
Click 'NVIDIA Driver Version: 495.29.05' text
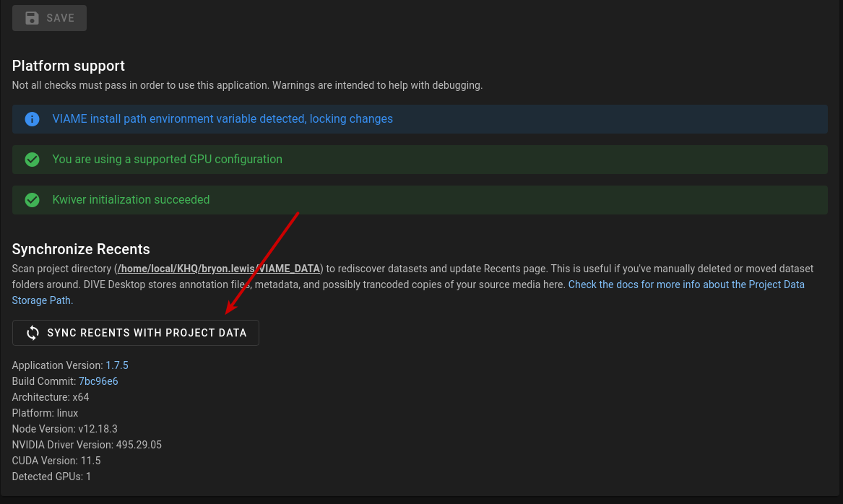tap(87, 445)
